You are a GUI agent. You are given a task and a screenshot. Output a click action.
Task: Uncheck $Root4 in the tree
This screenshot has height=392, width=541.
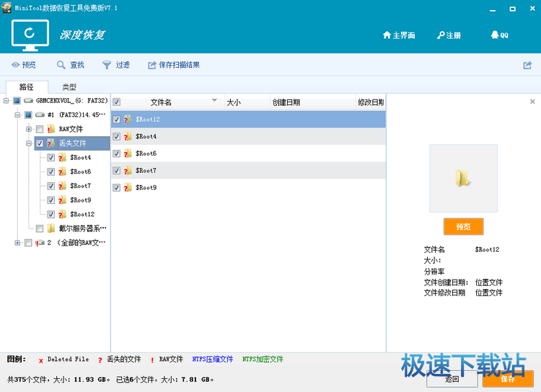coord(51,158)
